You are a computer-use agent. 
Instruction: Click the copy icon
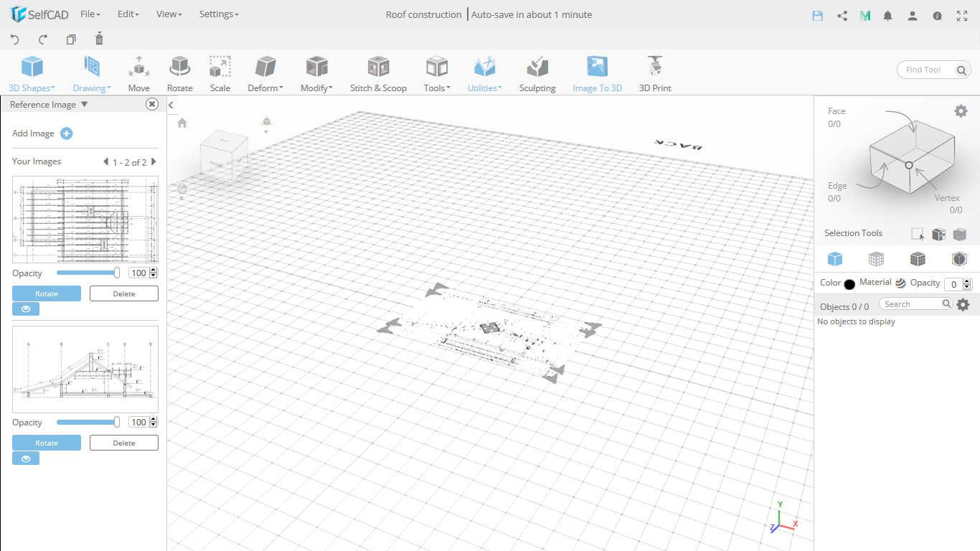tap(70, 39)
